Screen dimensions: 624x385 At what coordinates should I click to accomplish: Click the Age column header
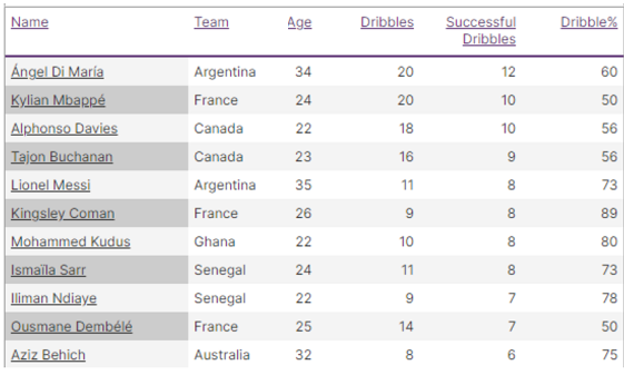point(300,23)
